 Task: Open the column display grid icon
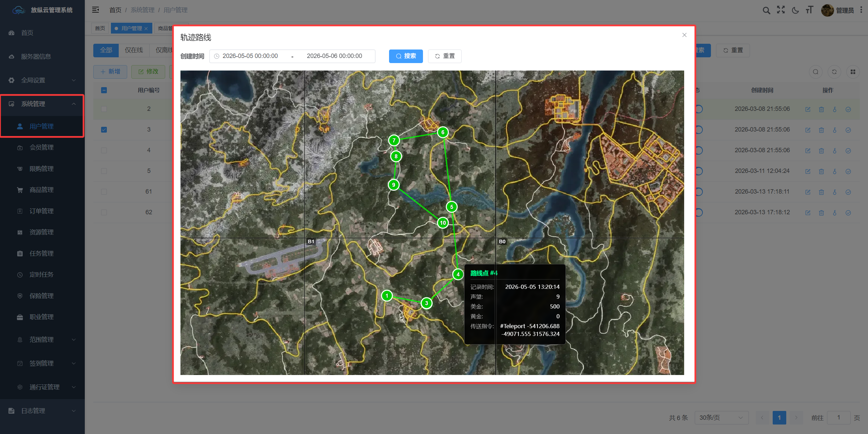coord(853,72)
